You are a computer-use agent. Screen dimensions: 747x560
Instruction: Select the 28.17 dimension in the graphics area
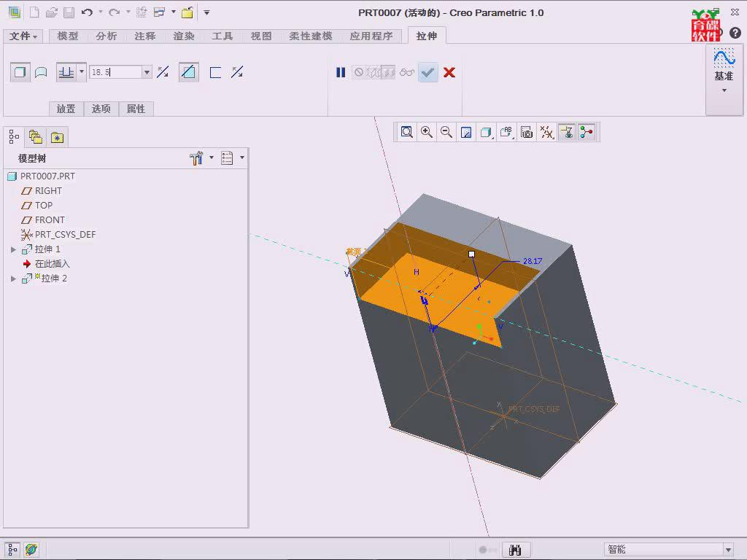click(x=533, y=261)
